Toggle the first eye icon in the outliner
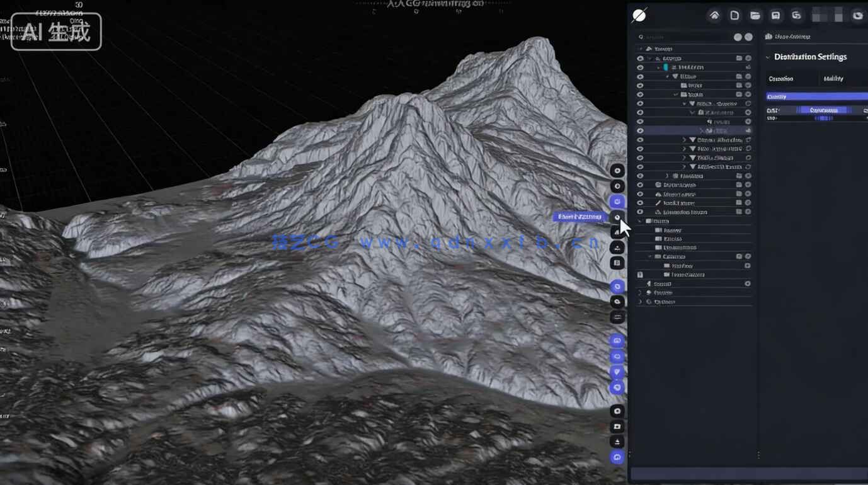The width and height of the screenshot is (868, 485). click(640, 59)
